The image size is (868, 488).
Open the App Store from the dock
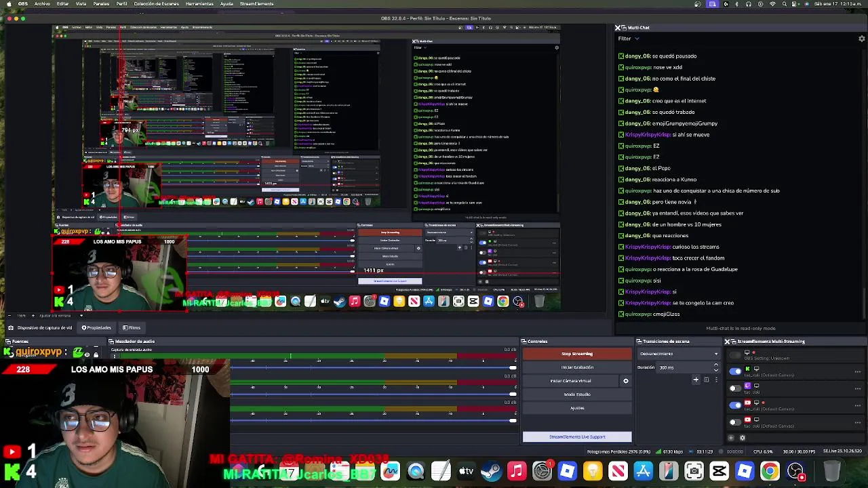(x=644, y=471)
